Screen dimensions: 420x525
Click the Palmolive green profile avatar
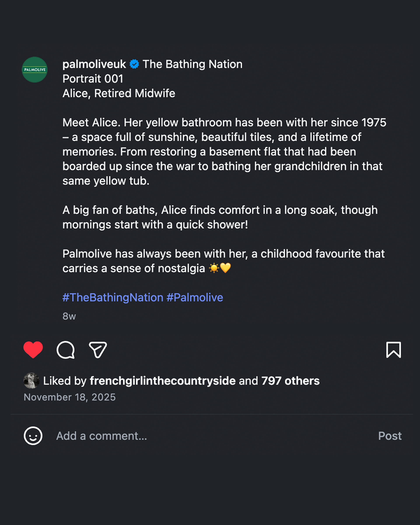(35, 70)
